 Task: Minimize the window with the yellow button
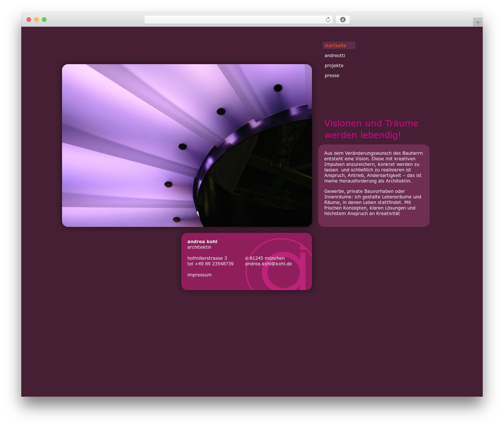click(36, 20)
